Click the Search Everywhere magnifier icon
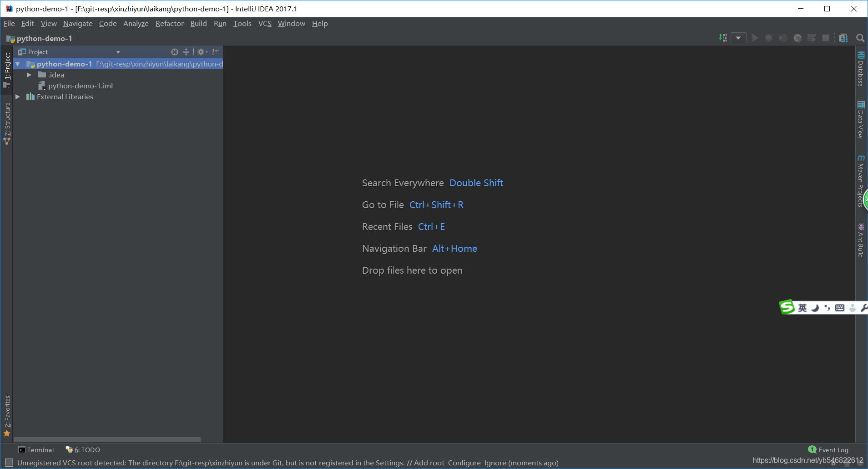Image resolution: width=868 pixels, height=469 pixels. coord(860,38)
